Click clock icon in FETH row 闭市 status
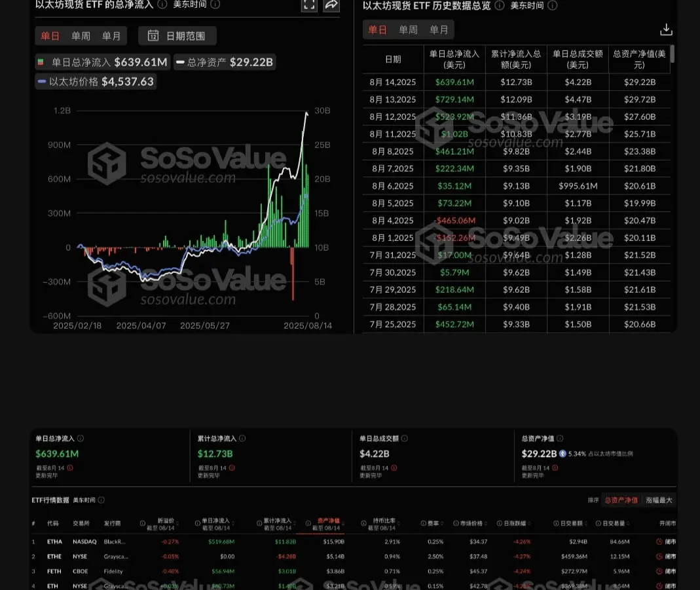The height and width of the screenshot is (590, 700). coord(659,571)
